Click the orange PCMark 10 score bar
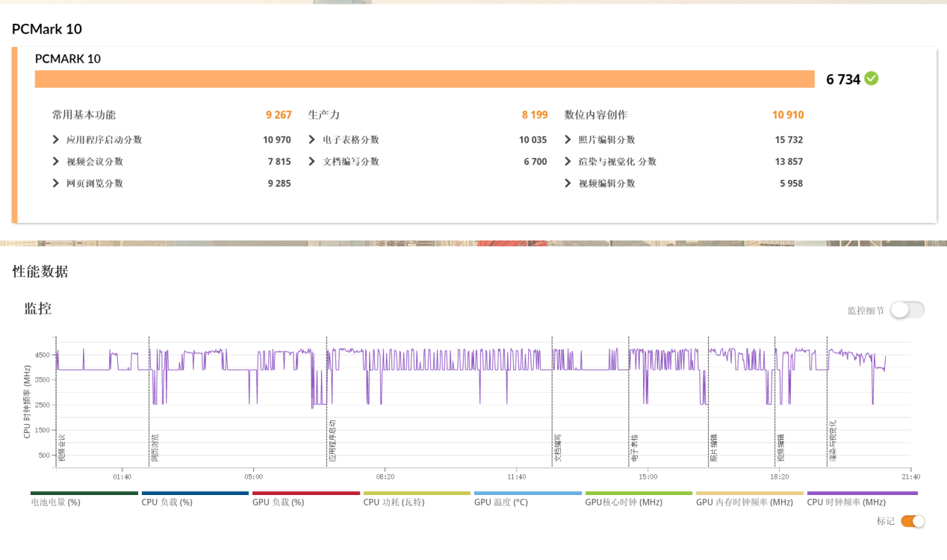Image resolution: width=947 pixels, height=560 pixels. coord(424,79)
